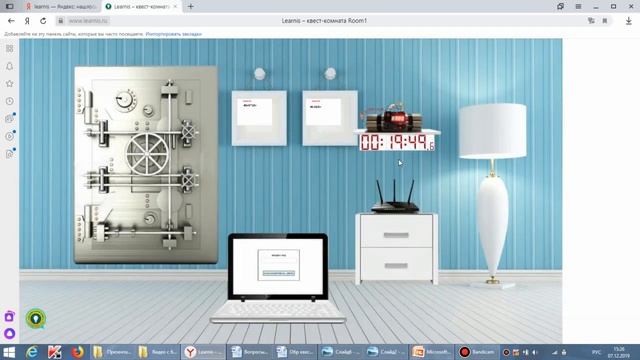Click the combination dial on the safe
This screenshot has width=640, height=360.
[125, 100]
